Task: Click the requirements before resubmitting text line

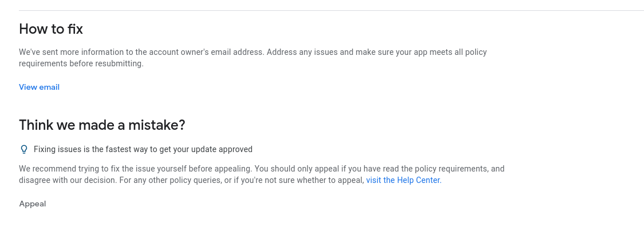Action: point(81,63)
